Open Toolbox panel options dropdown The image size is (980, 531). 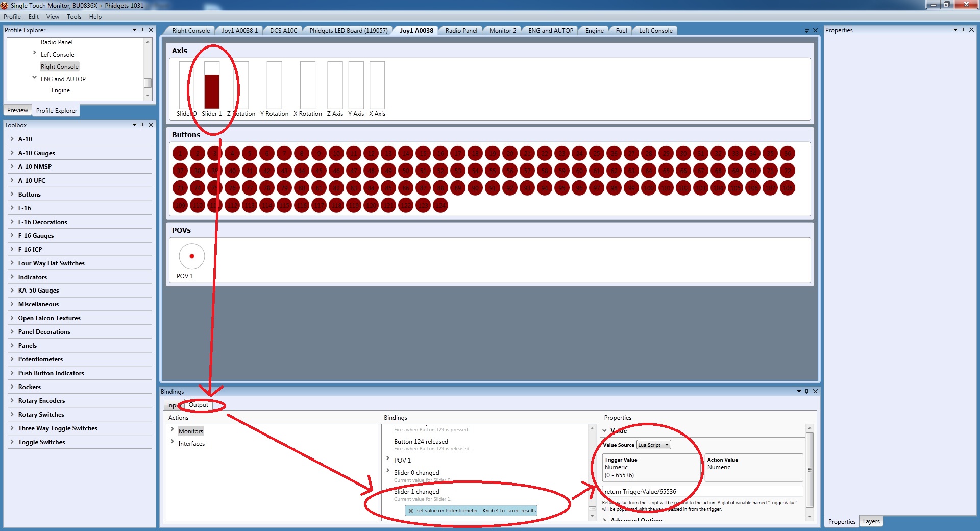(135, 125)
